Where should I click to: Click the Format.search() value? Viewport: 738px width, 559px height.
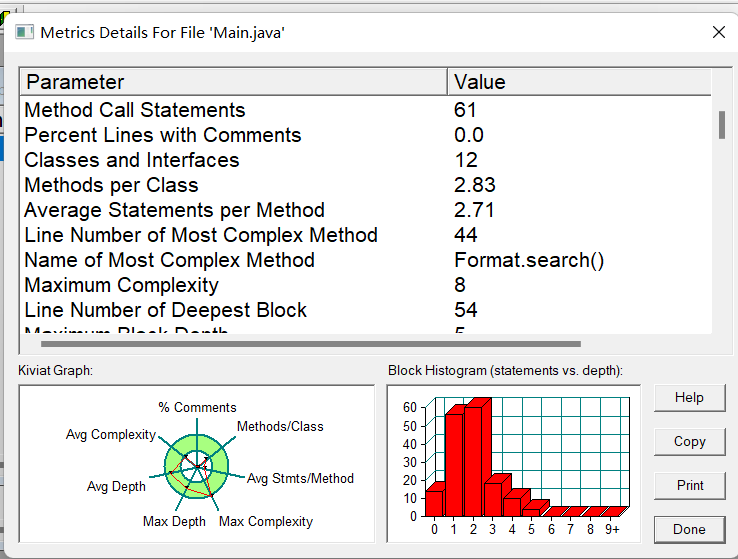[529, 260]
